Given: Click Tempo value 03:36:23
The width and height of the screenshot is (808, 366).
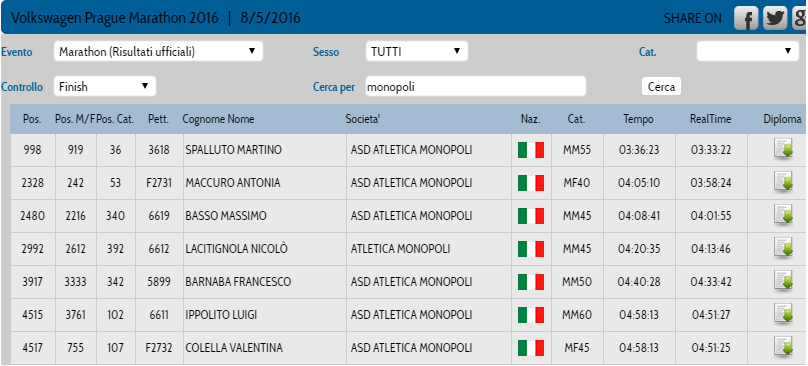Looking at the screenshot, I should click(639, 150).
